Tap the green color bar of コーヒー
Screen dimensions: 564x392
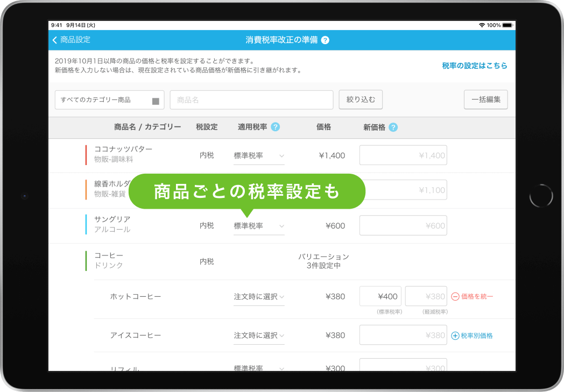(x=86, y=261)
